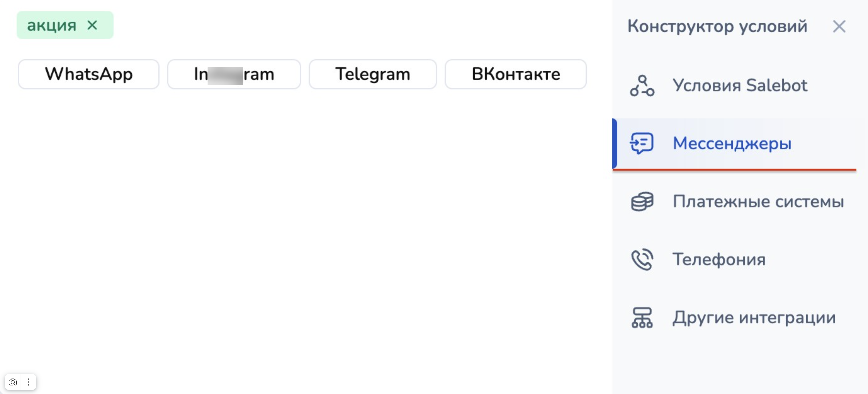
Task: Pick the Telegram messenger button
Action: point(373,74)
